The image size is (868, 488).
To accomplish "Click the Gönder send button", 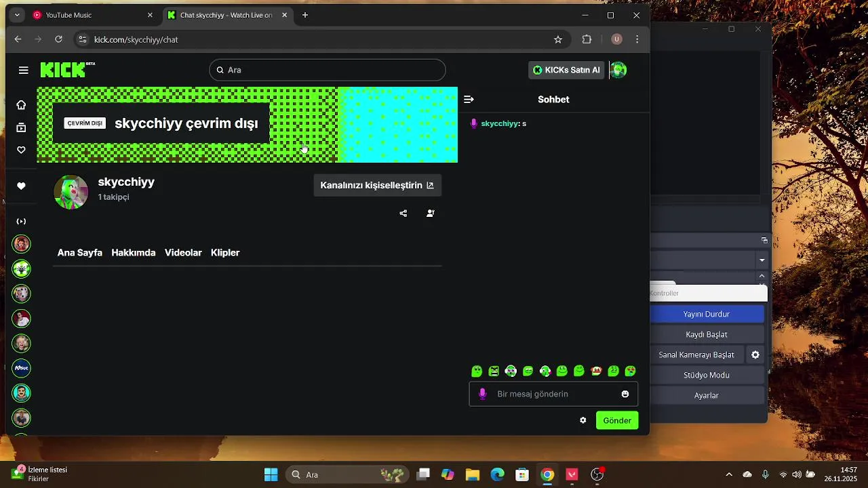I will tap(617, 420).
